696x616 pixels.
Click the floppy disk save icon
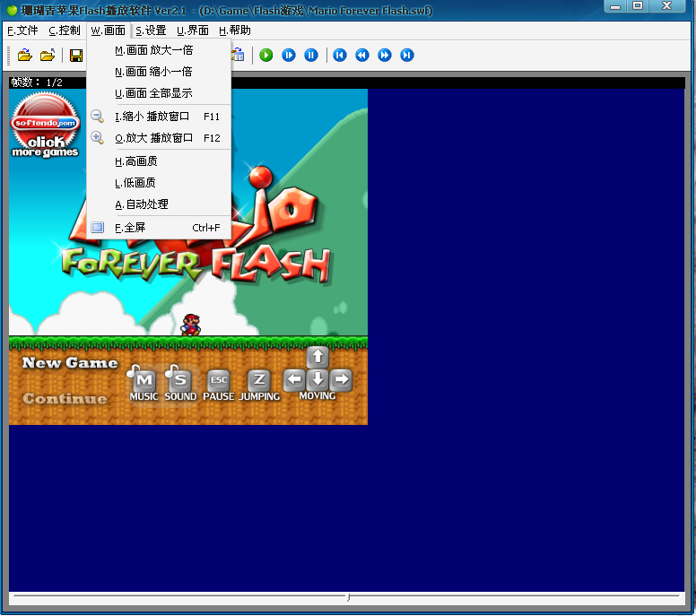[76, 56]
